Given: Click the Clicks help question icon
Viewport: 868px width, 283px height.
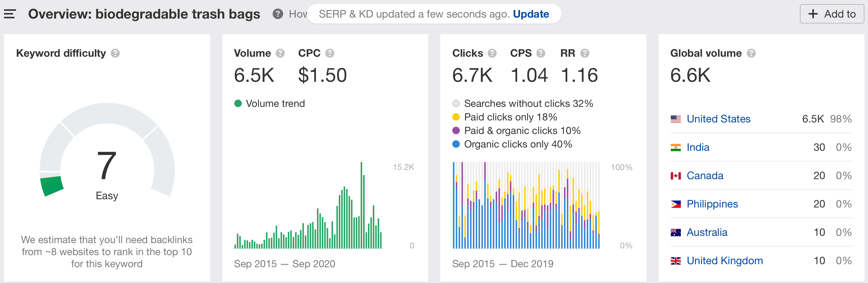Looking at the screenshot, I should pos(492,53).
